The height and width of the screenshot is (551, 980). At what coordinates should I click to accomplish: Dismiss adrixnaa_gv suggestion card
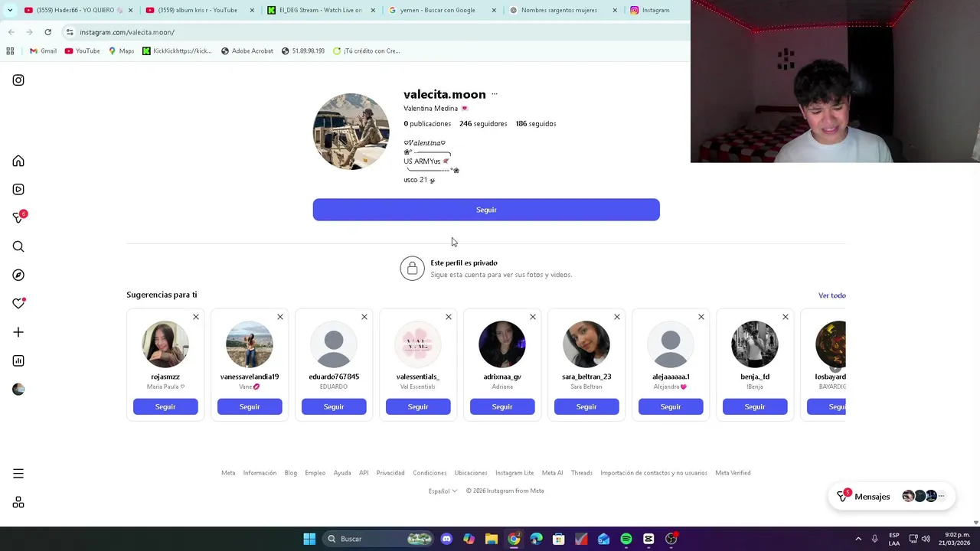coord(533,317)
